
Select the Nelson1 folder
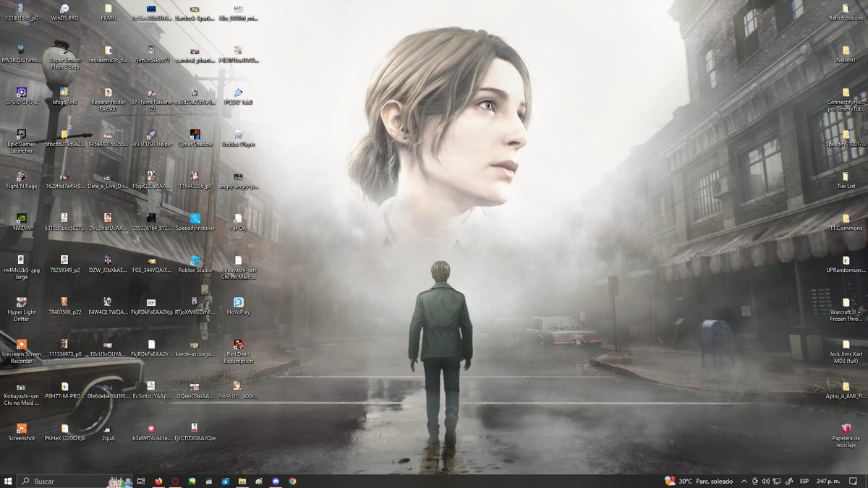point(846,54)
